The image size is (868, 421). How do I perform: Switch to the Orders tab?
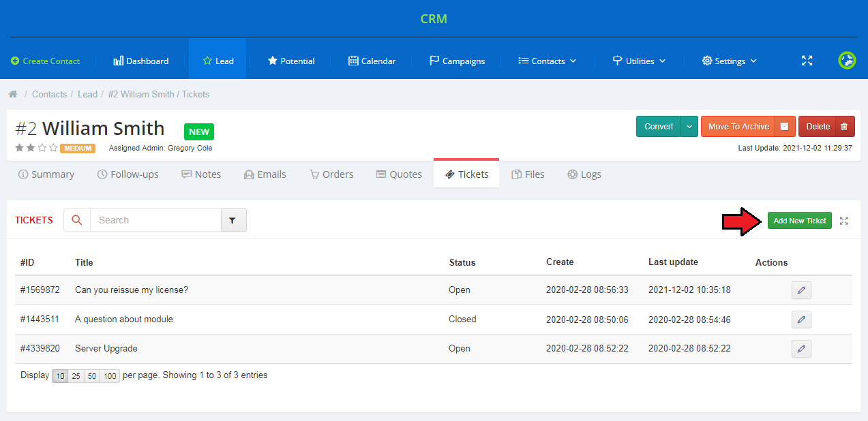pos(331,174)
